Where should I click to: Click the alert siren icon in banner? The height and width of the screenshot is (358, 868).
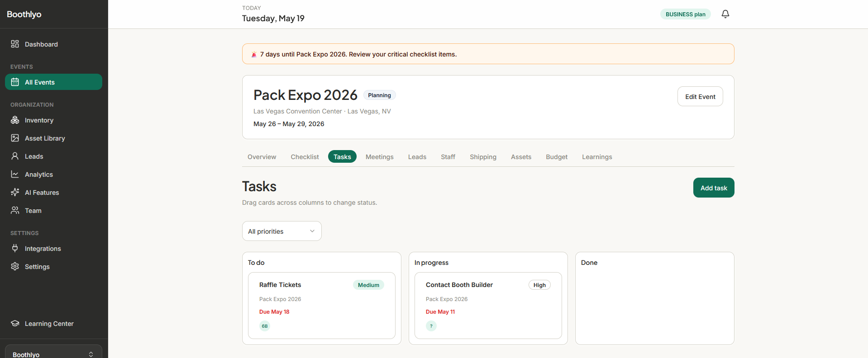coord(254,54)
